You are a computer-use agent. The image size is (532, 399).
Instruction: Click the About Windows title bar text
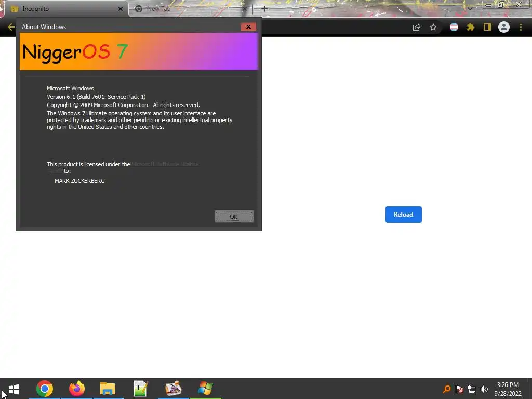pos(44,27)
